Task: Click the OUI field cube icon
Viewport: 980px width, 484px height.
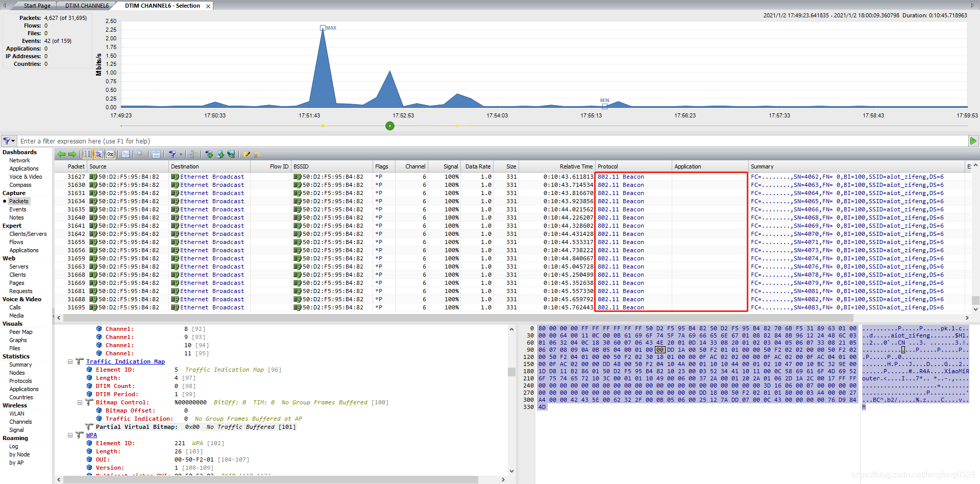Action: [89, 459]
